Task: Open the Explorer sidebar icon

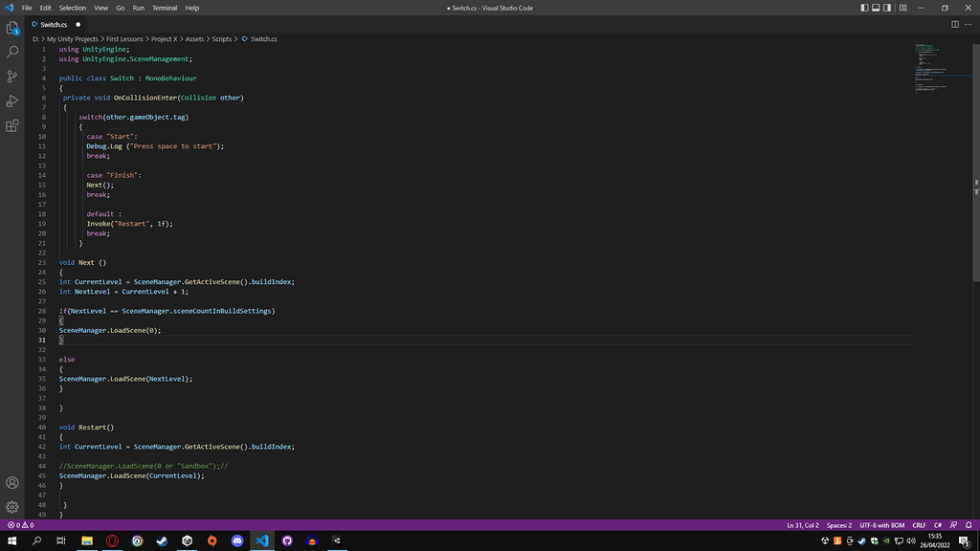Action: tap(12, 28)
